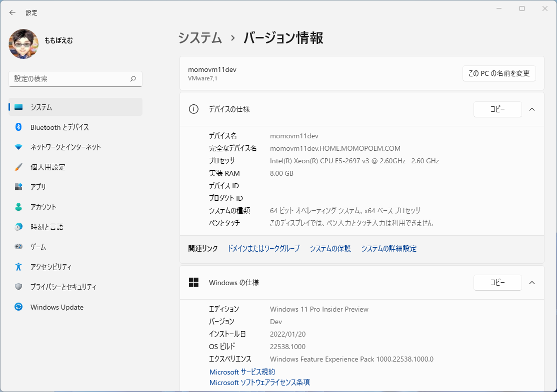Click the info icon beside デバイスの仕様

tap(193, 109)
